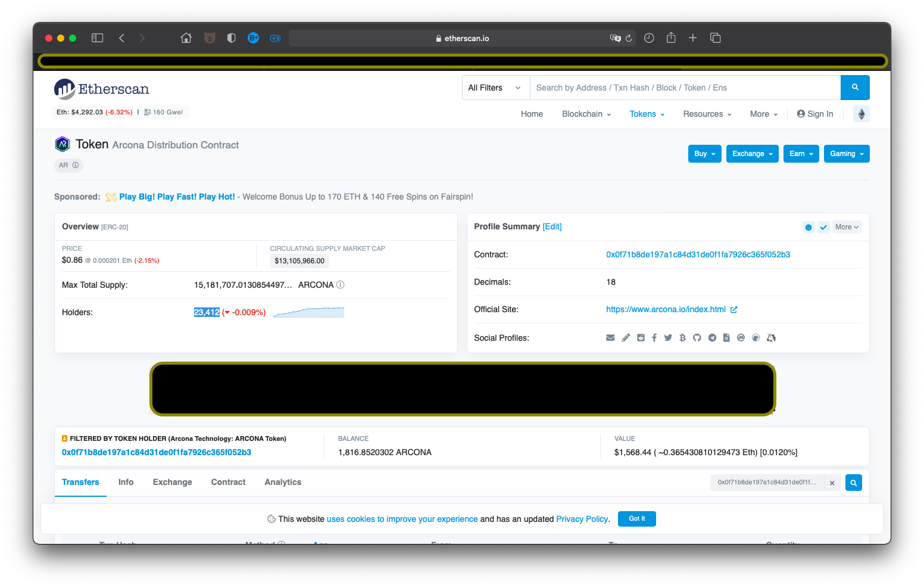Open the bear extension icon

pyautogui.click(x=210, y=38)
